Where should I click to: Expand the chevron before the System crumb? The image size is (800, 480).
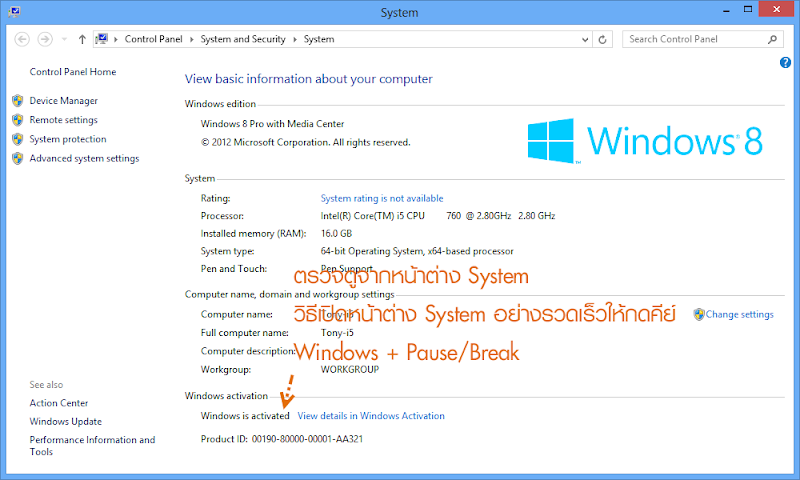(x=294, y=39)
